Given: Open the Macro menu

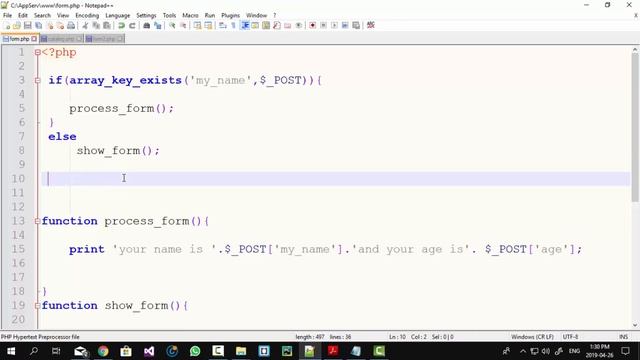Looking at the screenshot, I should pyautogui.click(x=190, y=15).
